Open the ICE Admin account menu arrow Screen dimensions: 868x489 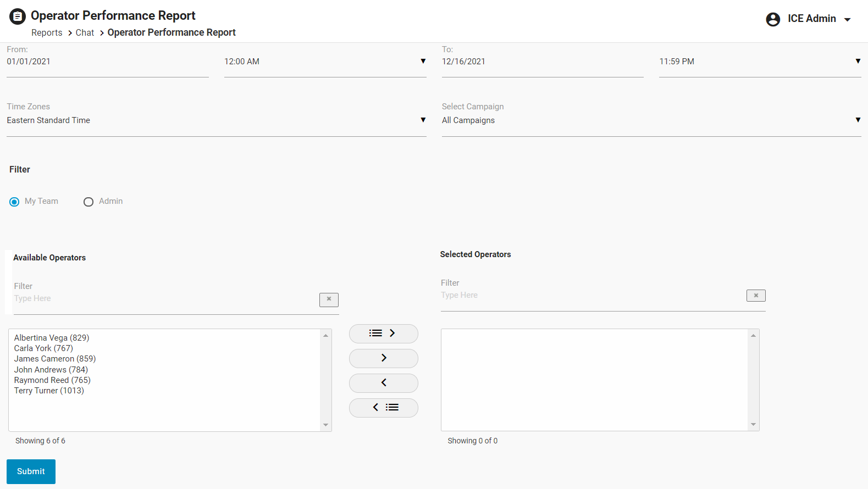(x=847, y=20)
